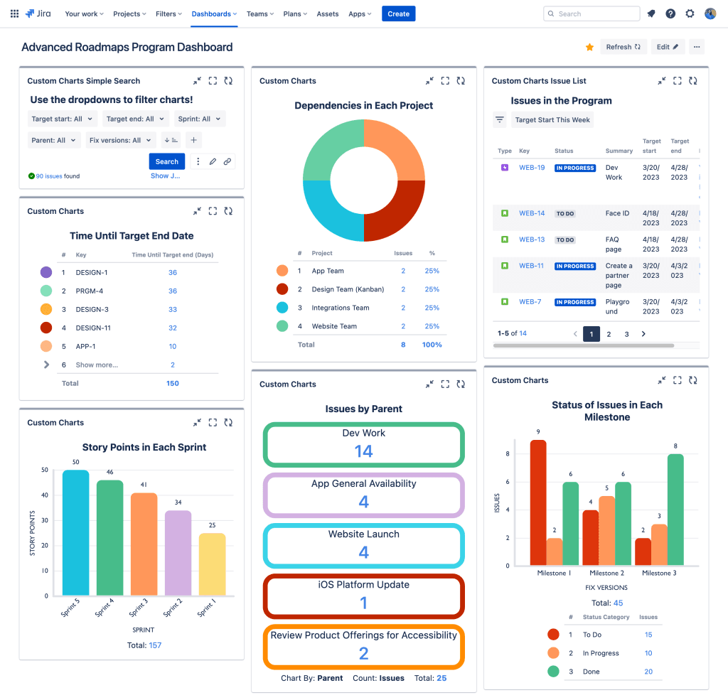This screenshot has width=728, height=700.
Task: Open the Dashboards menu
Action: tap(213, 13)
